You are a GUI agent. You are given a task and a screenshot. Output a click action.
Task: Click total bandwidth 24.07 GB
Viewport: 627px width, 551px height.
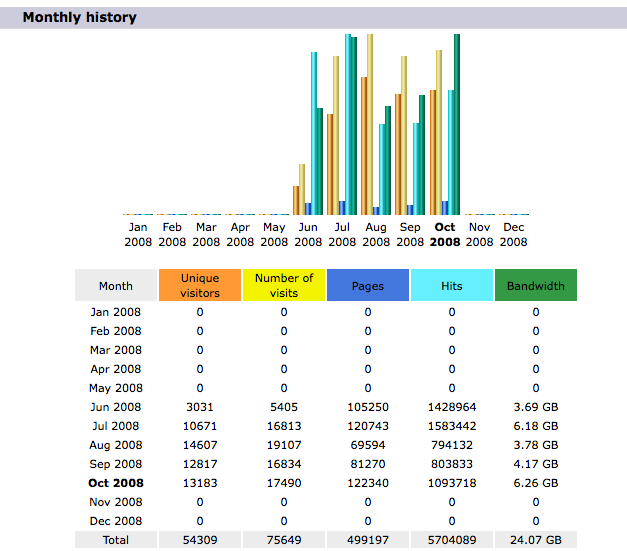(536, 540)
